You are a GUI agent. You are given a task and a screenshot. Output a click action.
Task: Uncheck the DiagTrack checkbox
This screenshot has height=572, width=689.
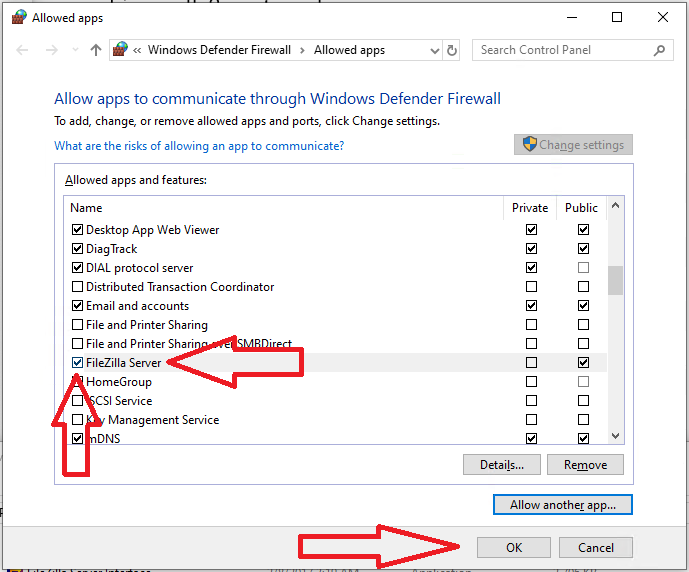(x=77, y=249)
